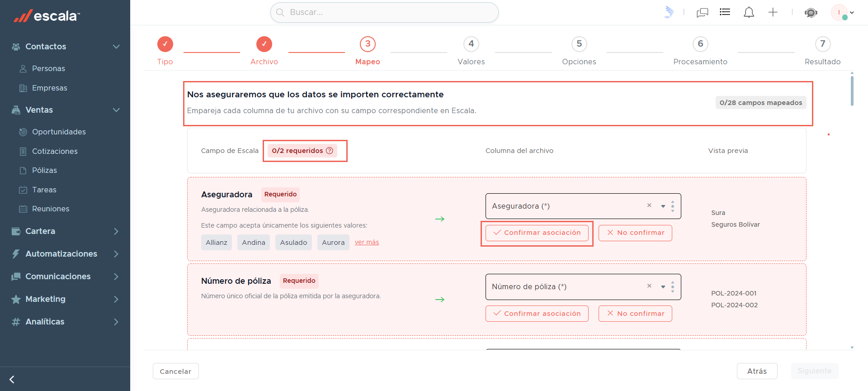Clear the Número de póliza (*) column selection

tap(649, 286)
